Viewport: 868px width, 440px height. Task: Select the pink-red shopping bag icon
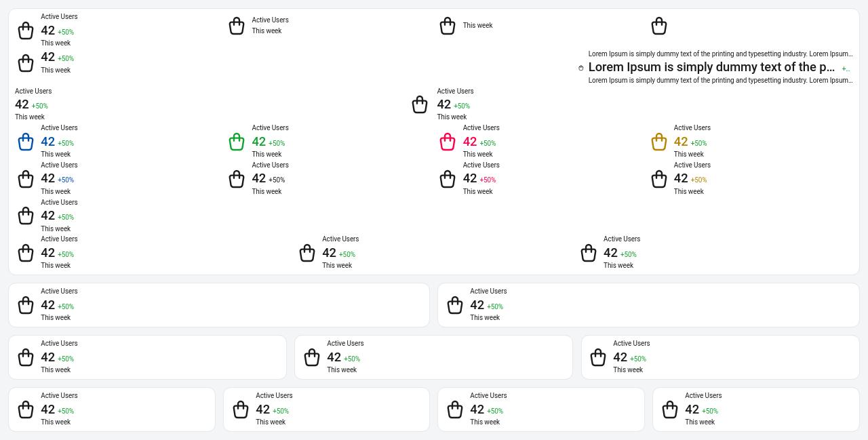click(448, 142)
